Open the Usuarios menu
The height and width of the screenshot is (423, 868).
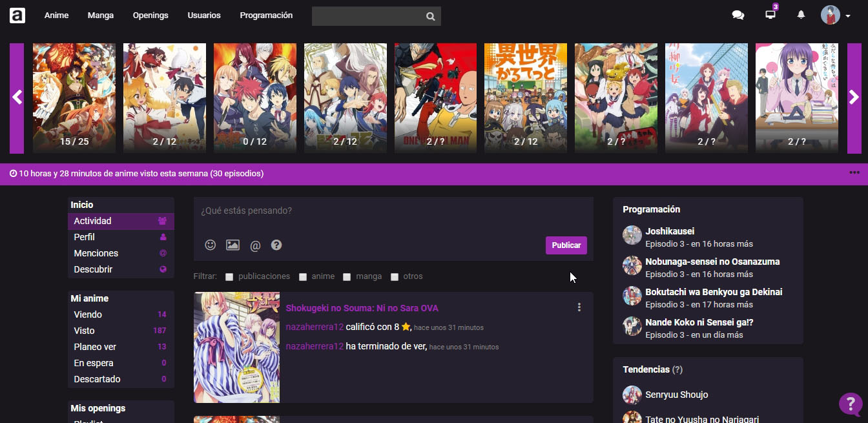tap(204, 15)
